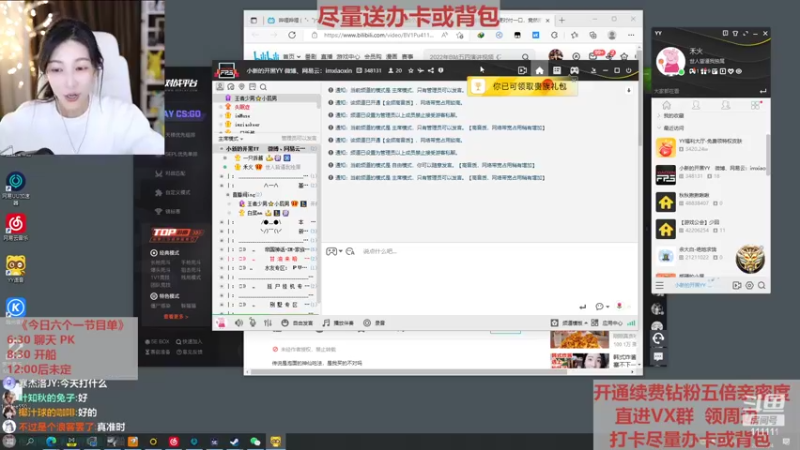Open the home tab in YY channel window
800x450 pixels.
539,70
